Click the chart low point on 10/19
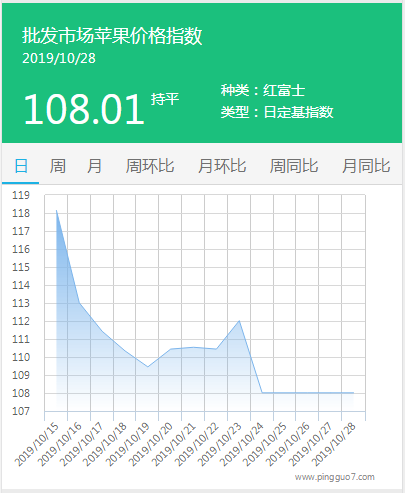This screenshot has width=405, height=493. coord(148,367)
